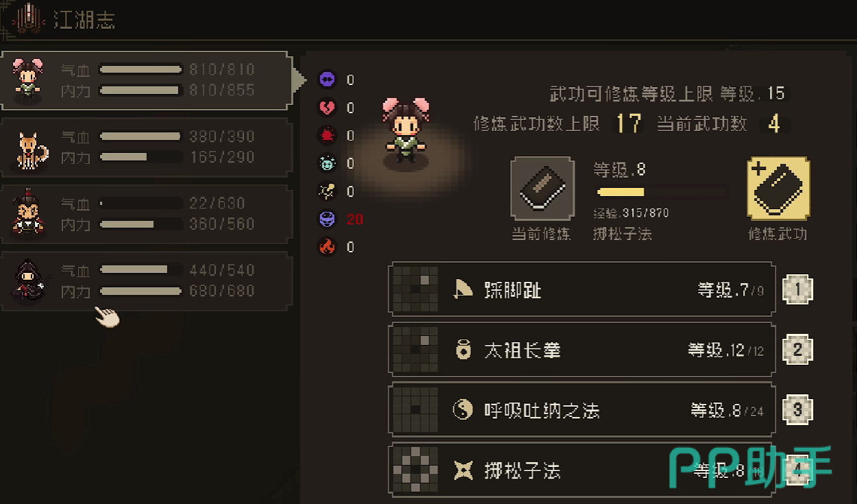Select the red-robed man with 22/630 气血
The height and width of the screenshot is (504, 857).
(146, 214)
